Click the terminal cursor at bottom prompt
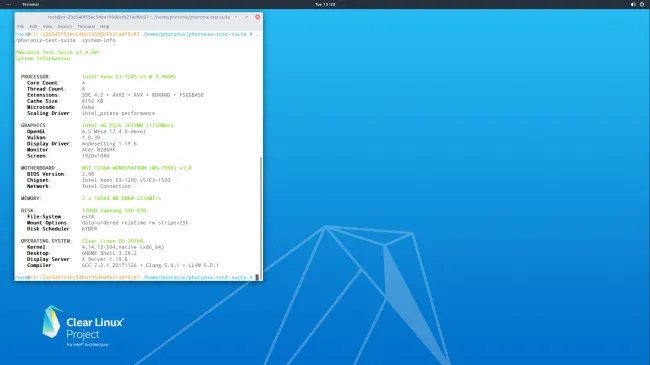 pos(257,277)
